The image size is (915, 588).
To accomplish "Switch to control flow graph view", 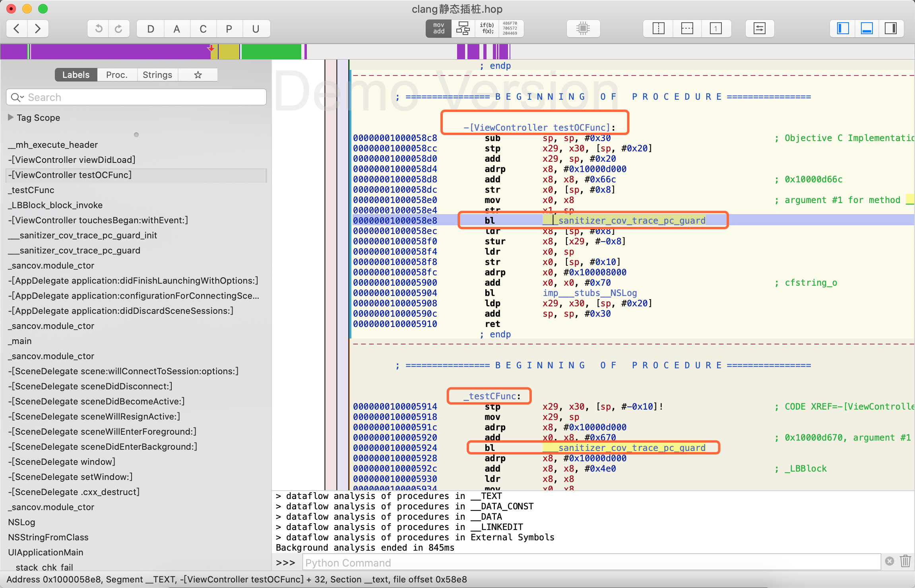I will click(463, 29).
